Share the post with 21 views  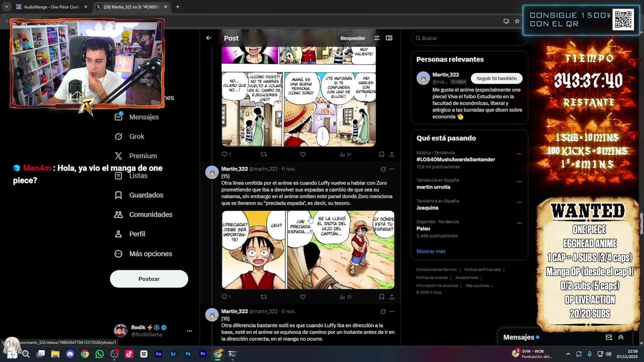(x=391, y=154)
